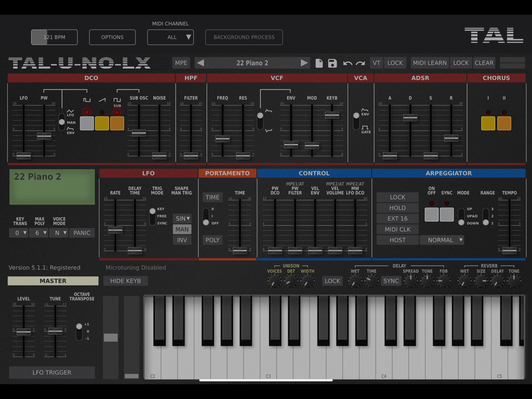Create a new preset with document icon
The image size is (532, 399).
[319, 62]
